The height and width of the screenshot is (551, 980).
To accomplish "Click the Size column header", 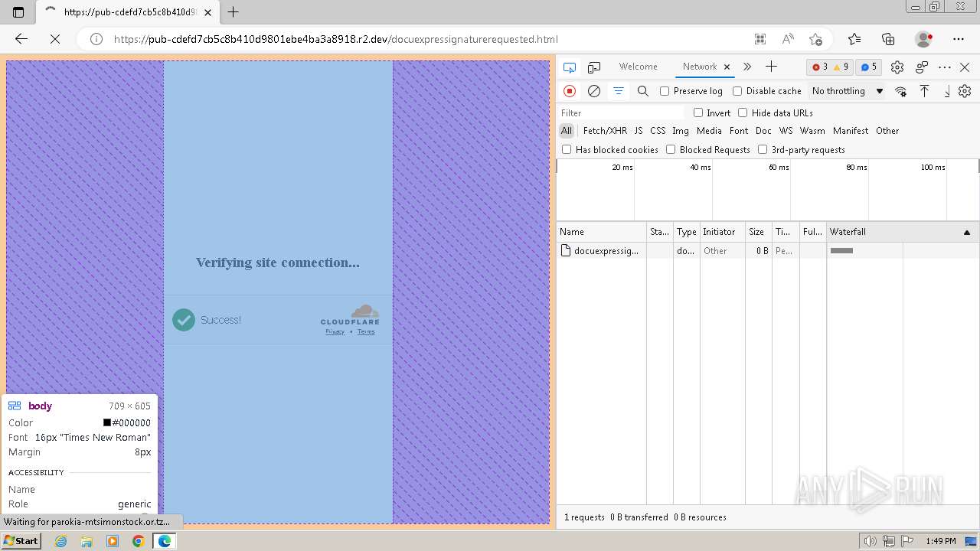I will [758, 232].
